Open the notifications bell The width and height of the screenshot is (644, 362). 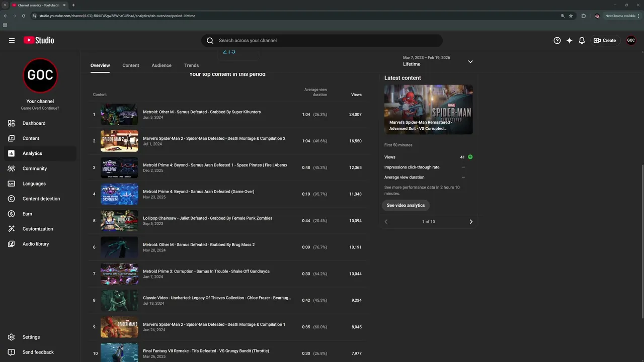click(x=582, y=40)
